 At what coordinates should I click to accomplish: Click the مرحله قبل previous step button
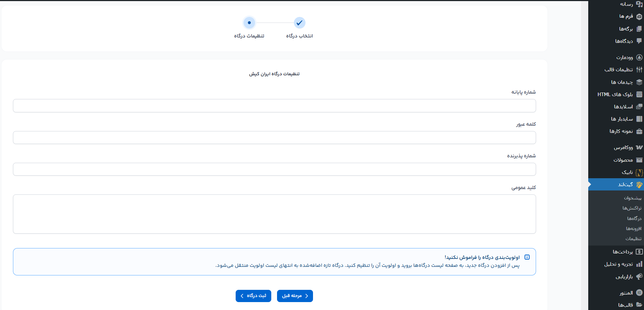click(x=295, y=296)
